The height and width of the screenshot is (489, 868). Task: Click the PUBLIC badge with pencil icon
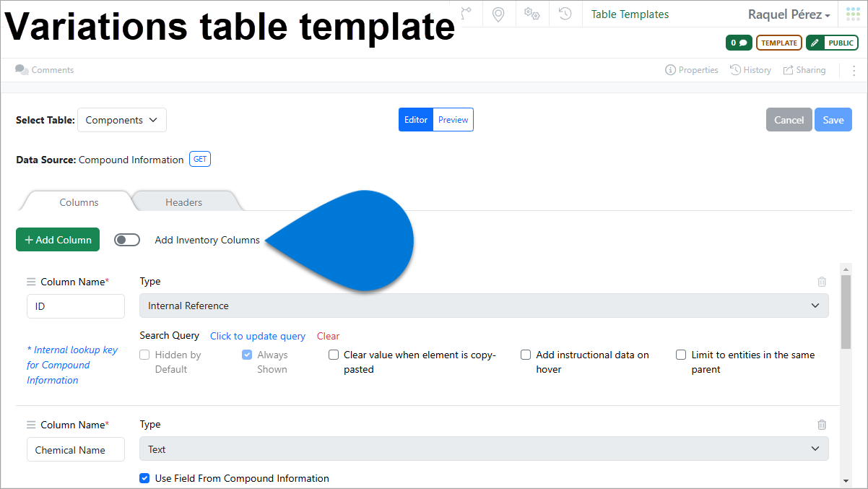(x=832, y=43)
